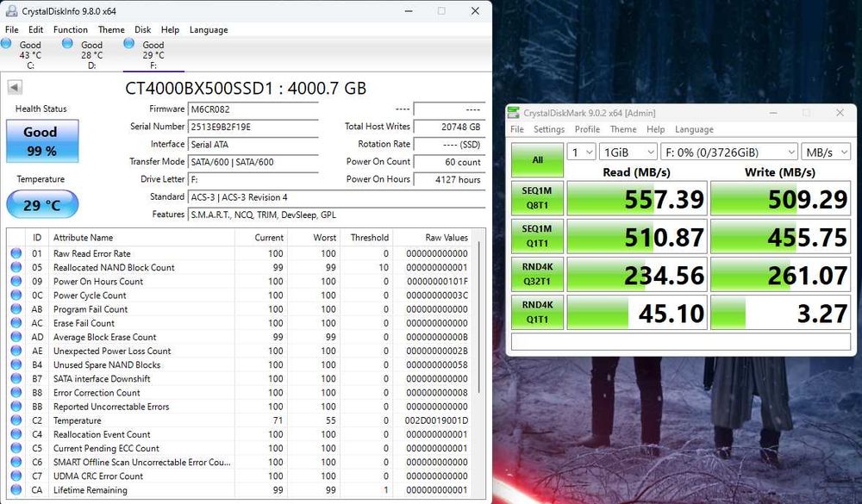Click raw value 002D0019001D
The width and height of the screenshot is (862, 504).
(437, 420)
